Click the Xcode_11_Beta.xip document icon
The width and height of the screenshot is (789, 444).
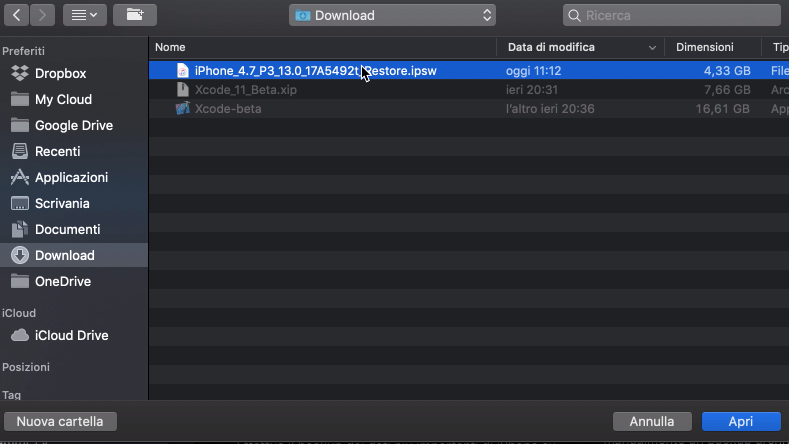[x=183, y=90]
